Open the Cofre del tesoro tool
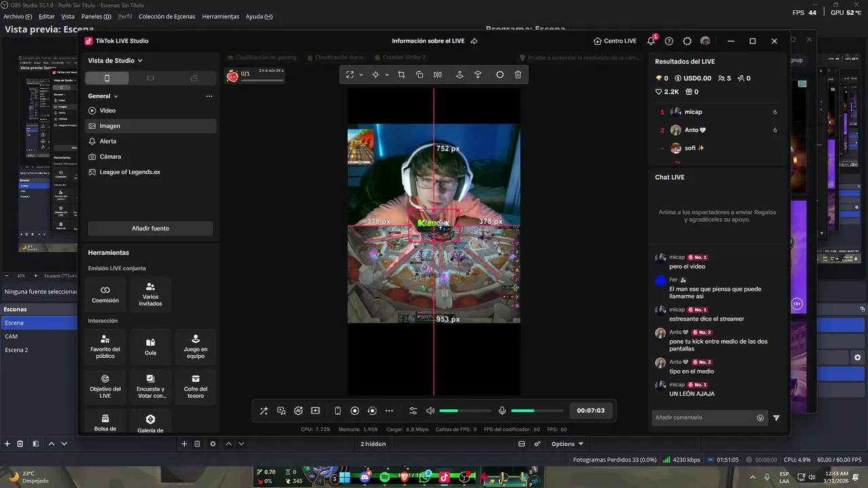 (x=195, y=387)
